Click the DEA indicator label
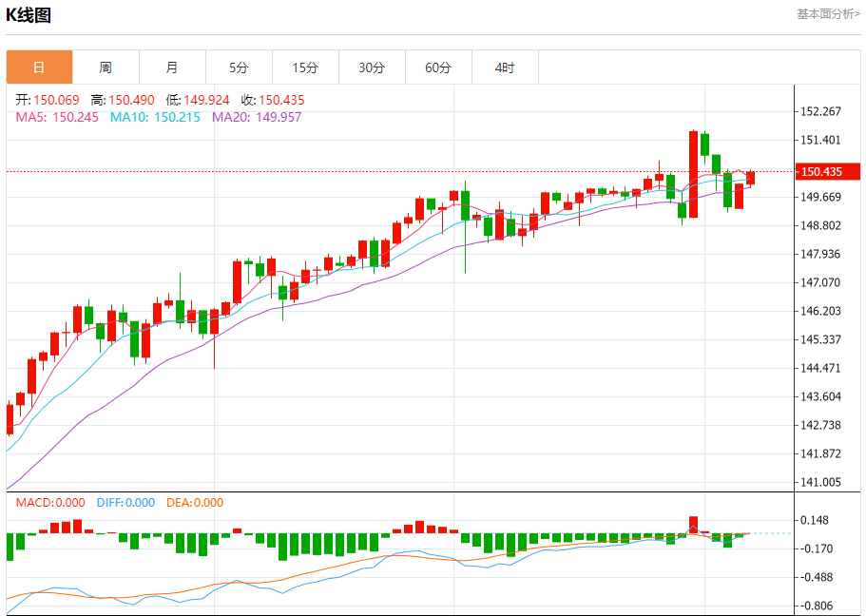This screenshot has width=866, height=616. pyautogui.click(x=194, y=503)
